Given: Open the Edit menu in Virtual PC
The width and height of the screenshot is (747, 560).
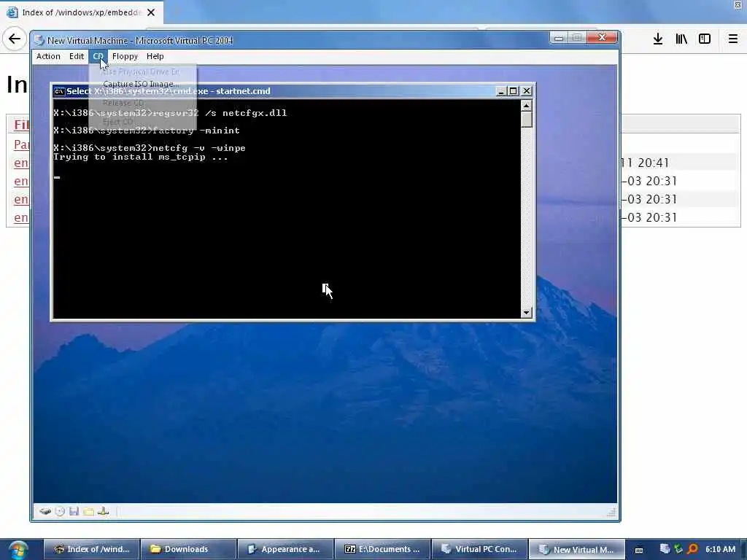Looking at the screenshot, I should [x=76, y=56].
